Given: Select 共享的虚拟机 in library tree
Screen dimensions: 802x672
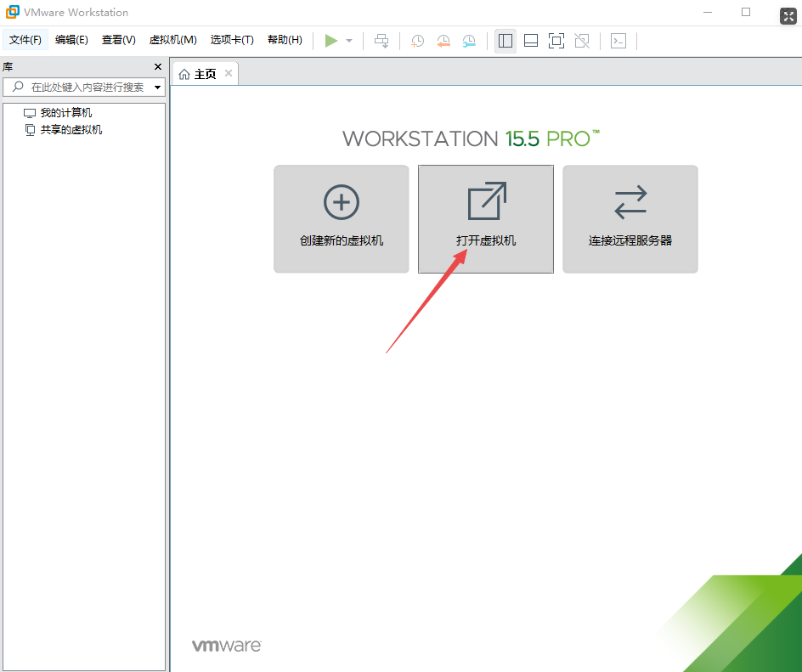Looking at the screenshot, I should pyautogui.click(x=71, y=130).
